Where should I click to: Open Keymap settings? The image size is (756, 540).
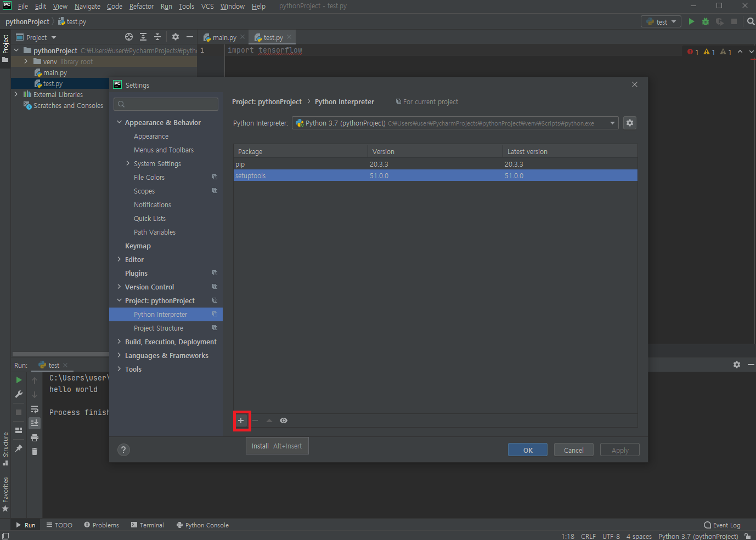tap(138, 246)
